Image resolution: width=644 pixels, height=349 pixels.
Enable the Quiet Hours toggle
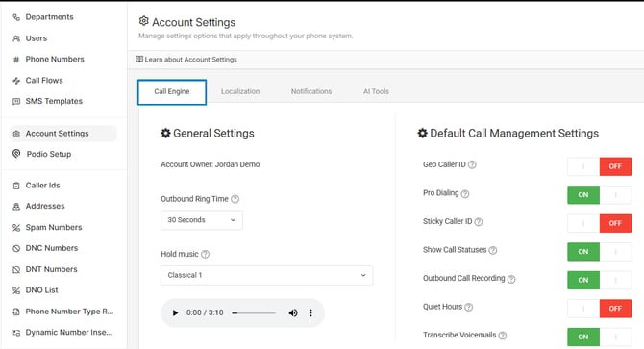point(599,309)
